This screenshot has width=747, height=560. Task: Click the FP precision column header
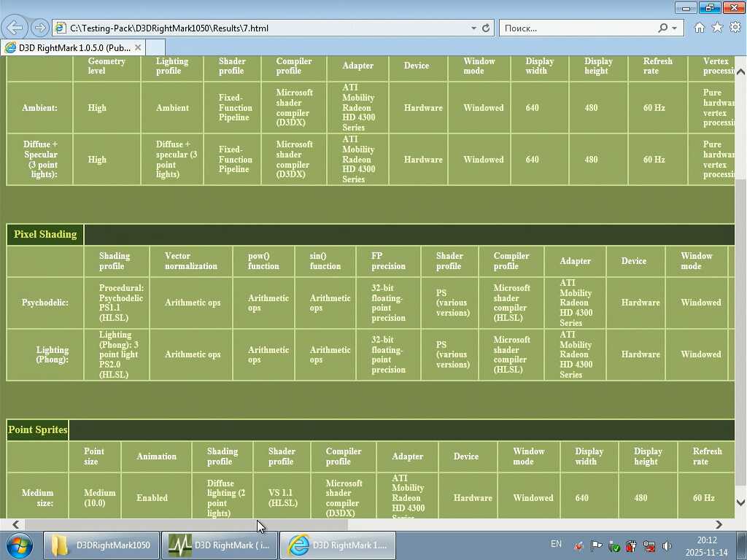[x=388, y=261]
